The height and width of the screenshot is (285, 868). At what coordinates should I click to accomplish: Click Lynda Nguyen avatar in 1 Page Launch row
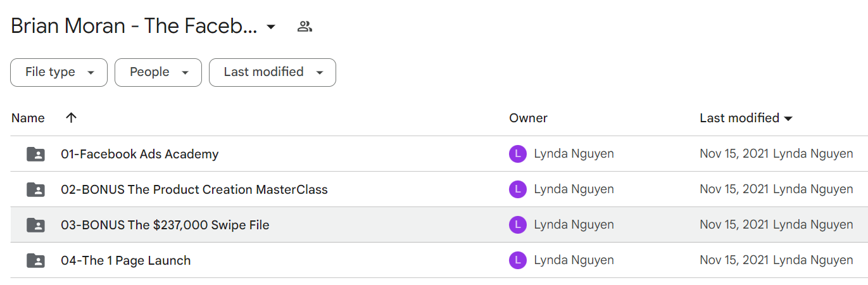518,260
